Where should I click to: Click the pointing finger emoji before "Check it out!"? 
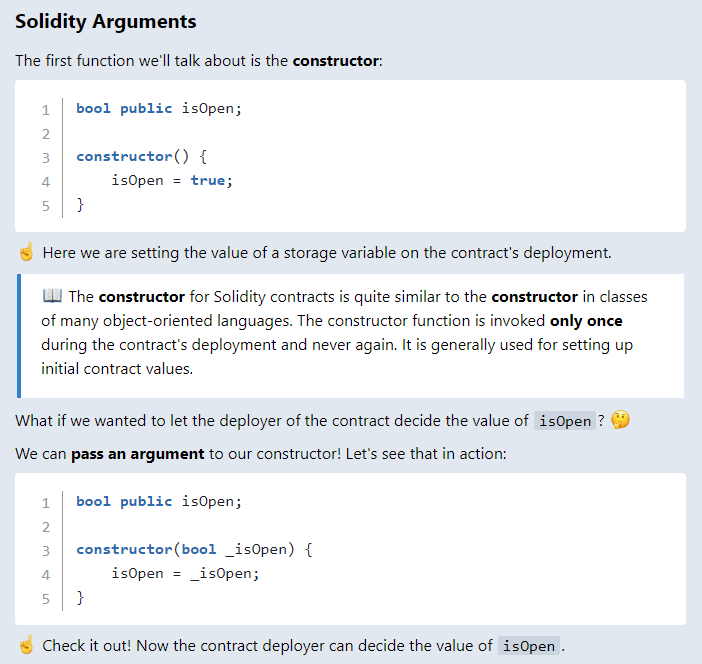[x=26, y=646]
